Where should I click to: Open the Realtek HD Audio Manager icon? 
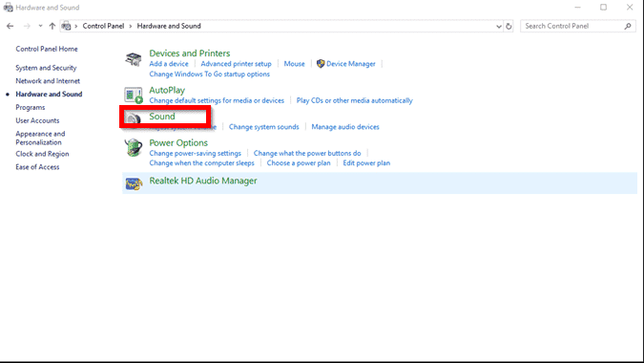(x=134, y=183)
